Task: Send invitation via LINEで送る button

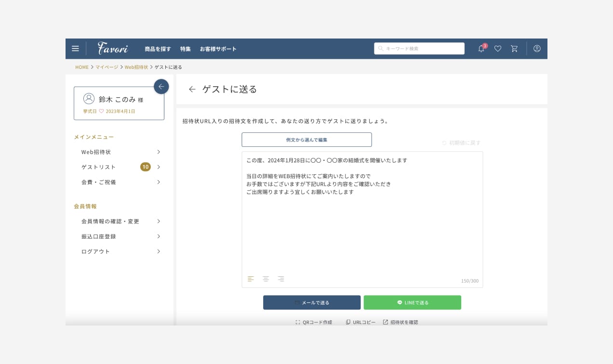Action: (412, 302)
